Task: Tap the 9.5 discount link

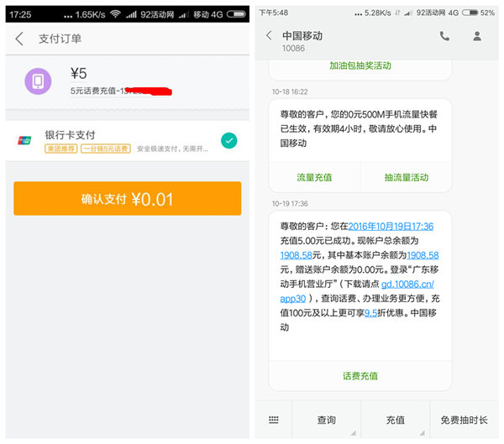Action: (370, 313)
